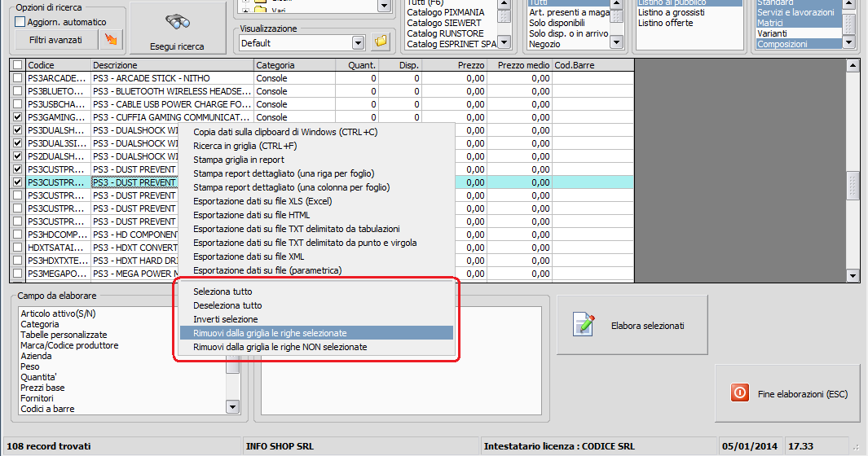Click the red power icon Fine elaborazioni
This screenshot has width=868, height=456.
pos(739,393)
